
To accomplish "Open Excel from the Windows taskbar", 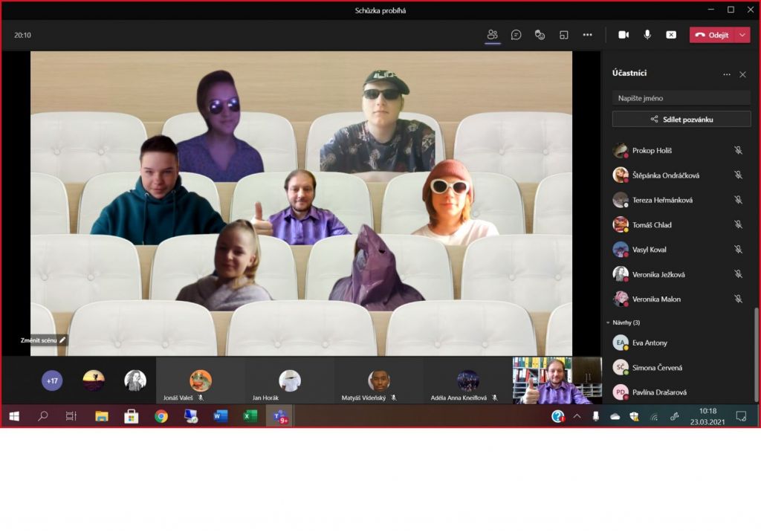I will (250, 416).
